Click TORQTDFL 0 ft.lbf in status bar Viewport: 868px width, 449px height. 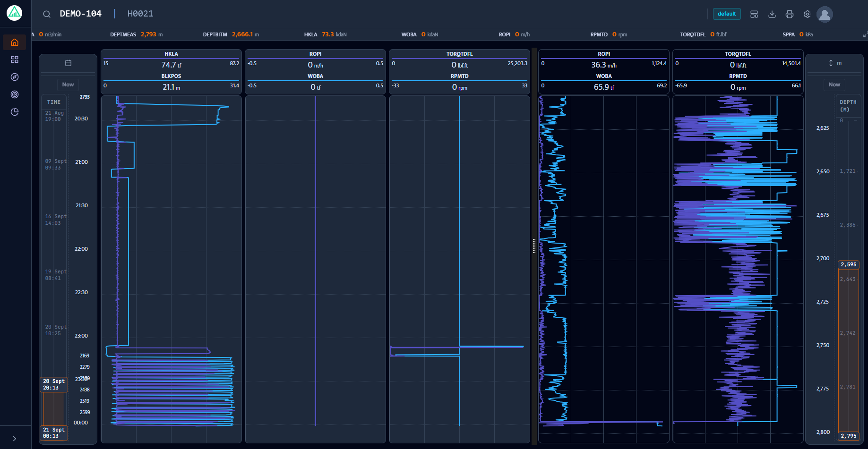pos(704,34)
